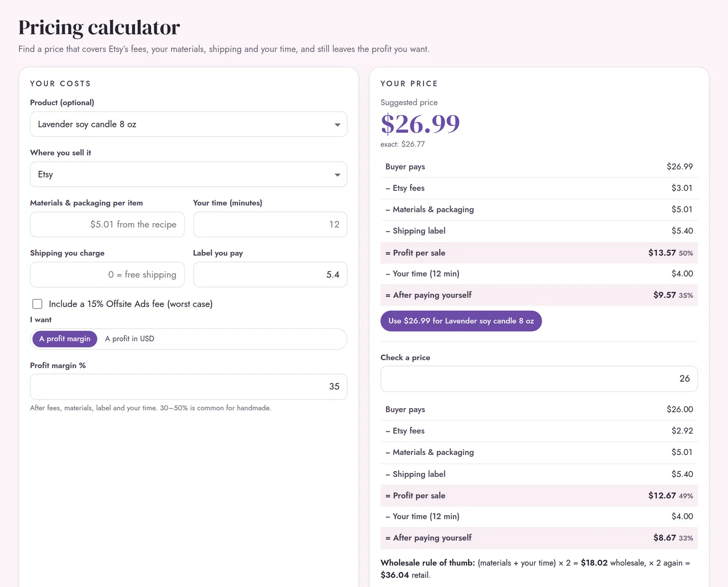Click the Your time (minutes) field
This screenshot has height=587, width=728.
point(270,224)
